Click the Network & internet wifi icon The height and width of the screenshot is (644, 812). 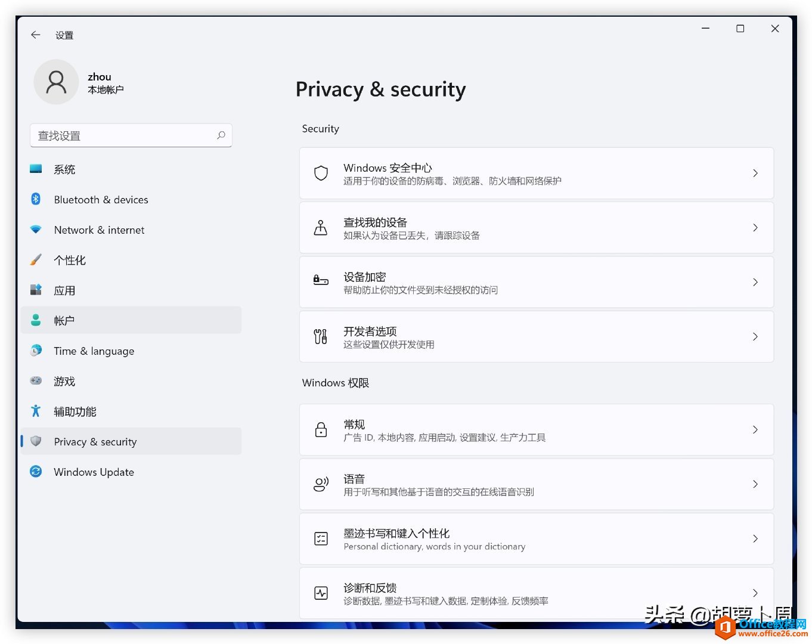click(x=36, y=230)
